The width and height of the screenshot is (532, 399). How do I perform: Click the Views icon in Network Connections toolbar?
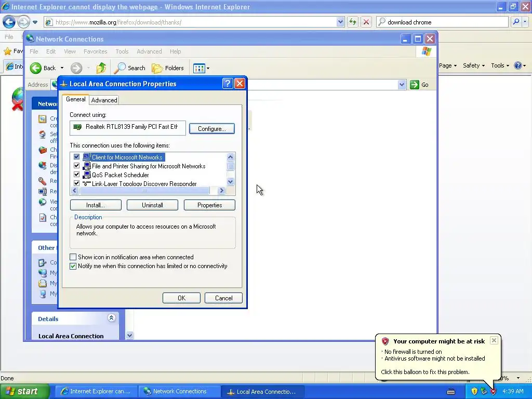pos(199,68)
